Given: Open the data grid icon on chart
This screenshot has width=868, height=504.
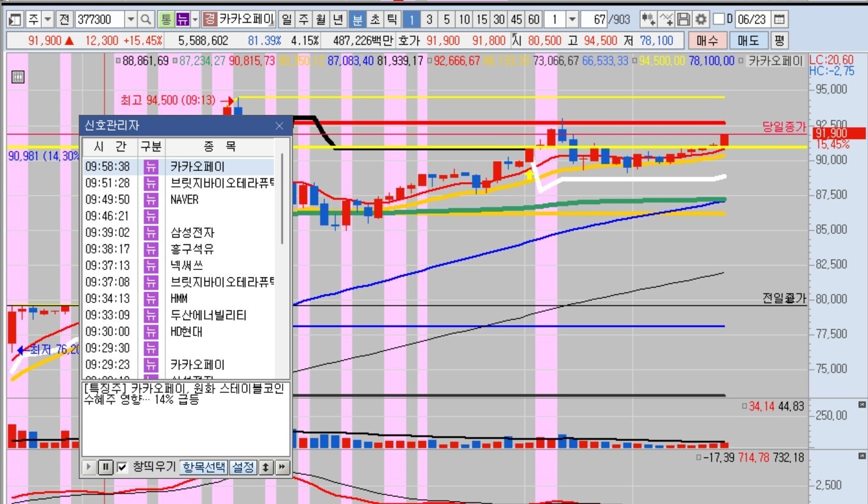Looking at the screenshot, I should click(x=18, y=77).
